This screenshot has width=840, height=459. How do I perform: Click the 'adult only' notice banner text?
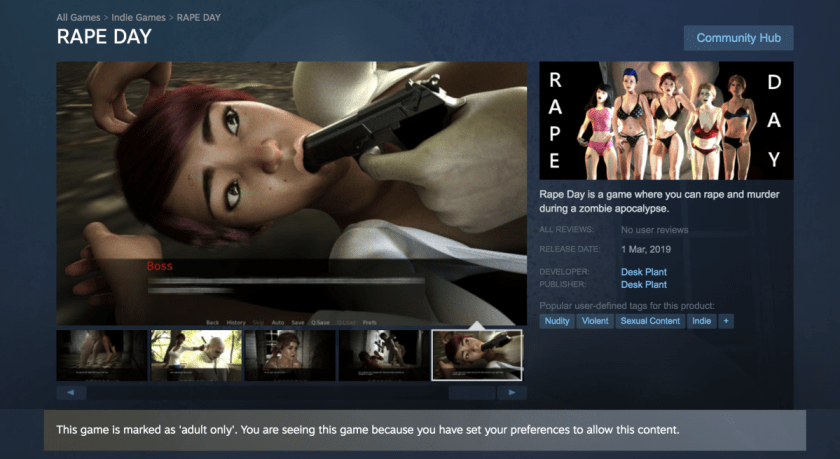pos(368,430)
